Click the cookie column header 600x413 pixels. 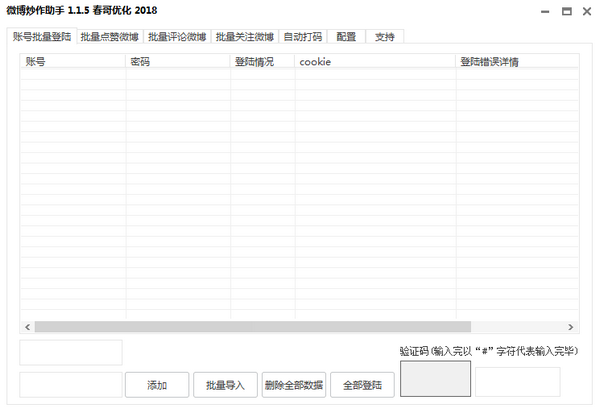point(374,62)
